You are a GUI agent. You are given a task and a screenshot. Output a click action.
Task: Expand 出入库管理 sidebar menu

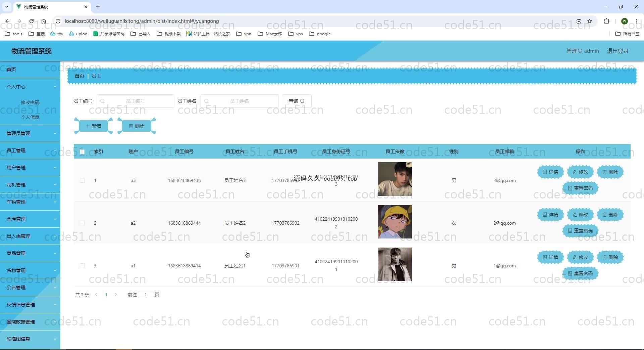pos(30,236)
